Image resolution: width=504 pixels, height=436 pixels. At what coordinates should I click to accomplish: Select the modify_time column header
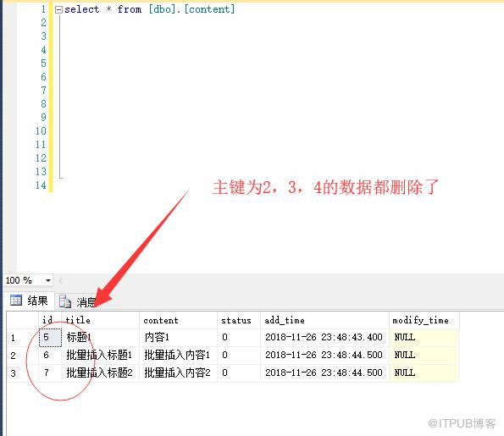pos(424,320)
